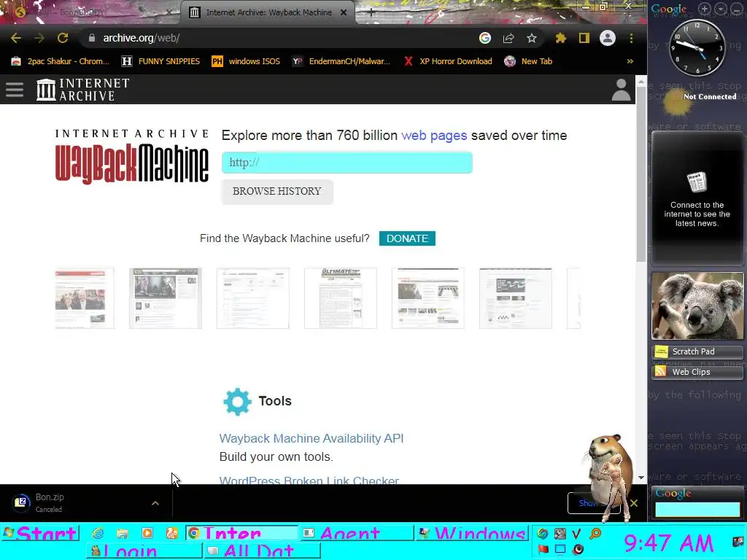Open Internet Explorer from quick launch
Viewport: 747px width, 560px height.
click(98, 533)
